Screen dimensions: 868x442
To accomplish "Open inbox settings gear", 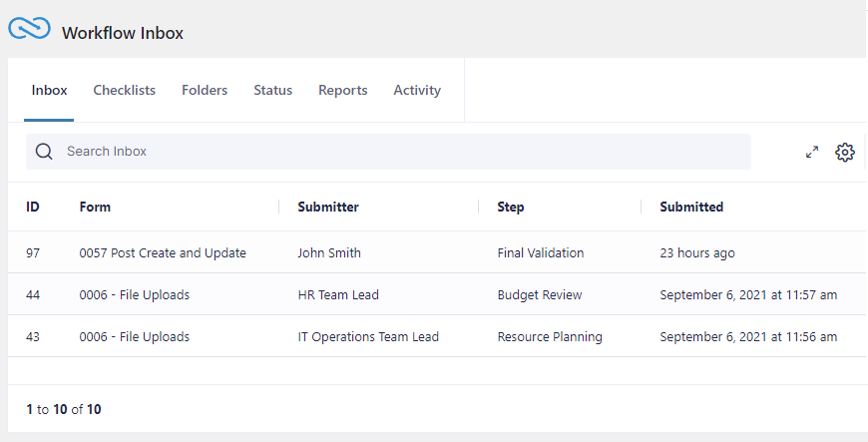I will [x=845, y=152].
